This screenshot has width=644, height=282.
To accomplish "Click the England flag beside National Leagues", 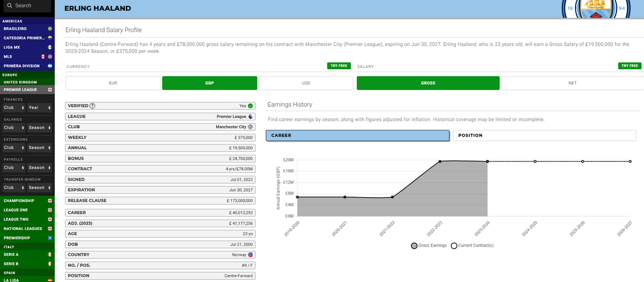I will (50, 228).
